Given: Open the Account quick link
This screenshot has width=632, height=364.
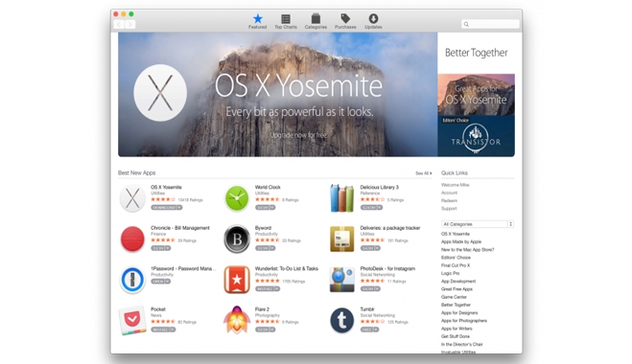Looking at the screenshot, I should [x=449, y=193].
